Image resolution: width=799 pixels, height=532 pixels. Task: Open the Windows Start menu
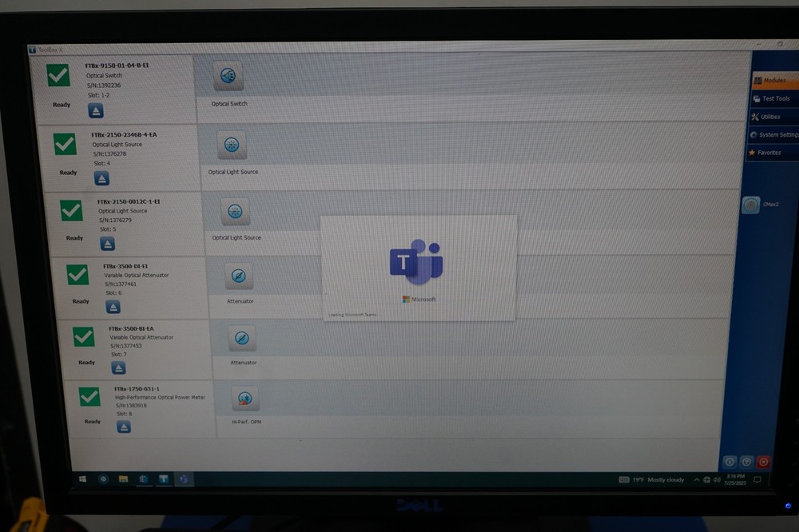(x=82, y=478)
